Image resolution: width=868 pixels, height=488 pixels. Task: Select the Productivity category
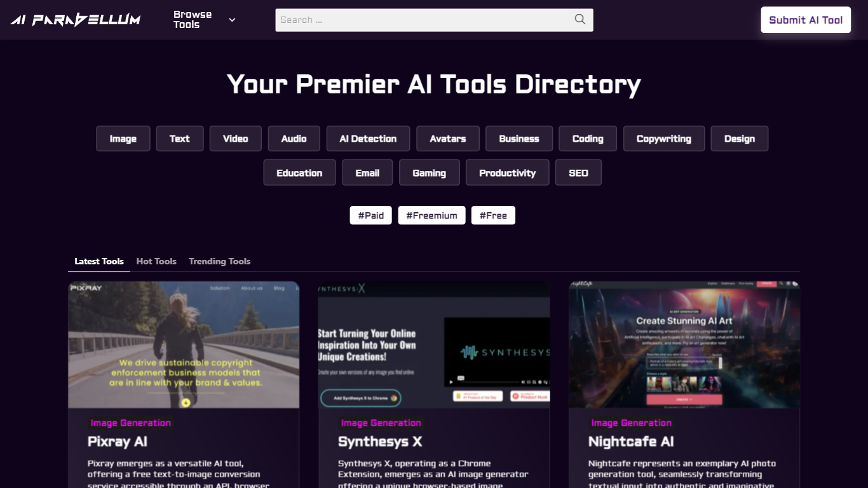507,173
